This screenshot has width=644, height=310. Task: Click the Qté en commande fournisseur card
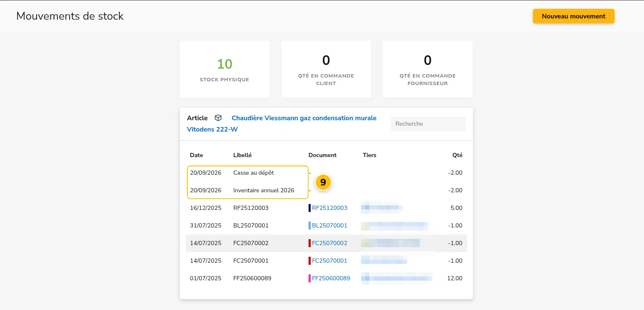[x=428, y=69]
